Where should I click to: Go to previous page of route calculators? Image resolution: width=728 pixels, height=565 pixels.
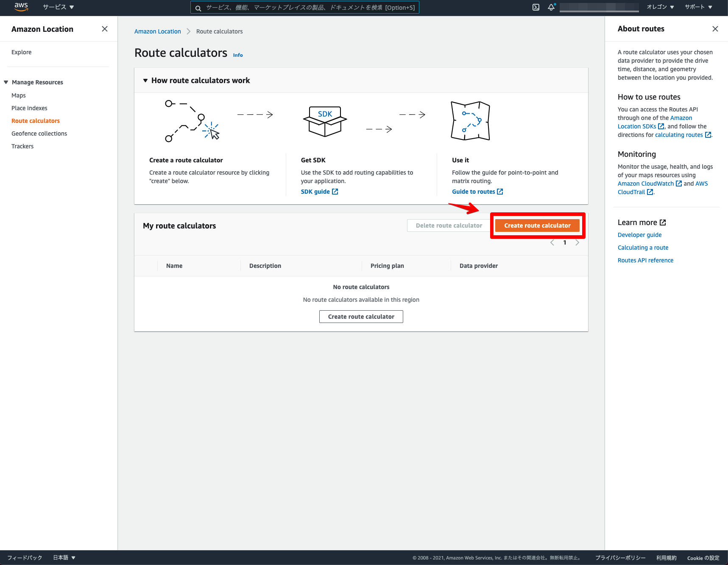point(552,242)
